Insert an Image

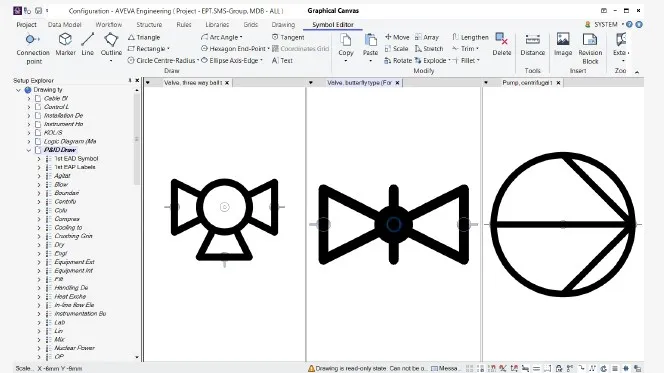[563, 44]
